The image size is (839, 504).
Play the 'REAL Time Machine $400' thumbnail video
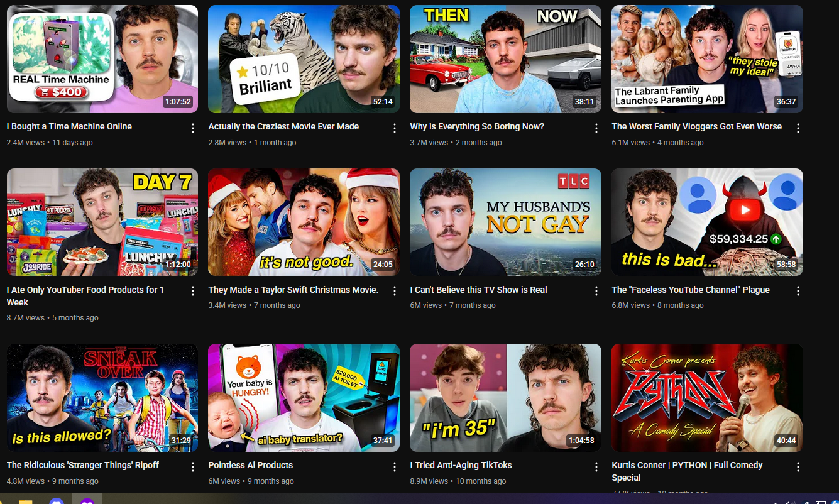[102, 59]
